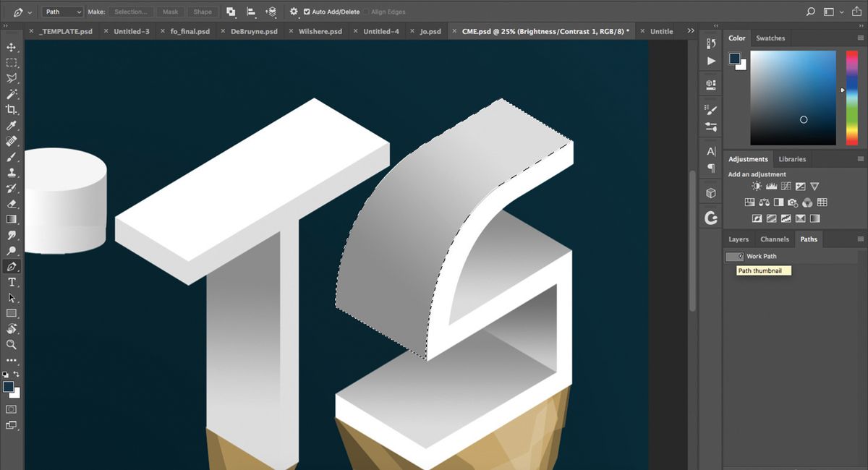Click the Mask button in the options bar

[x=170, y=12]
